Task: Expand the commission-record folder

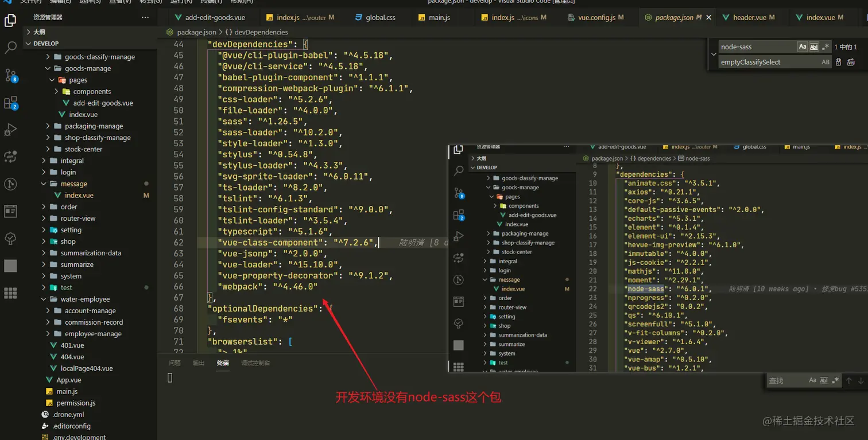Action: click(x=93, y=322)
